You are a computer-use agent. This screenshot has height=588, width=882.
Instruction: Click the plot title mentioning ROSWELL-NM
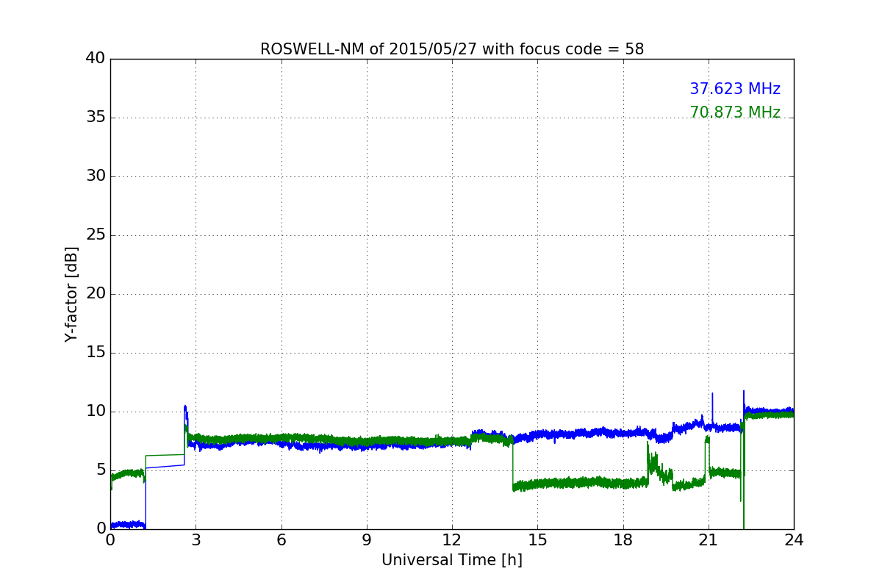tap(452, 49)
